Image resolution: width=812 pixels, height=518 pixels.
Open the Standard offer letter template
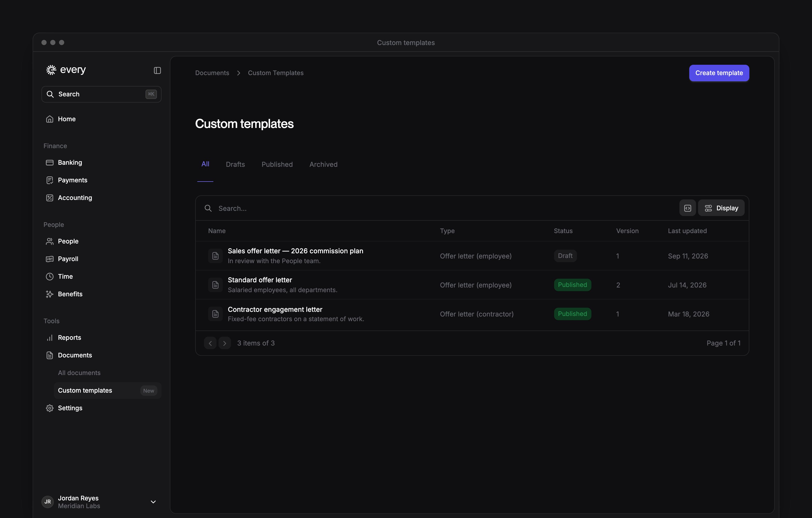(260, 280)
